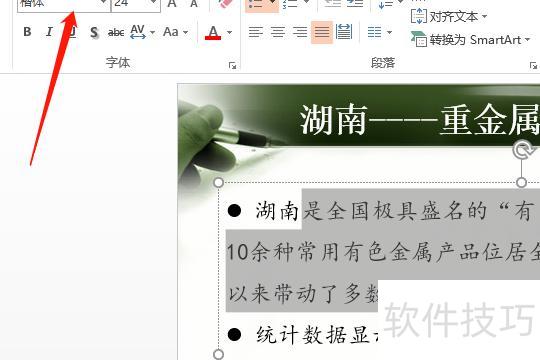540x360 pixels.
Task: Toggle bold formatting
Action: 27,32
